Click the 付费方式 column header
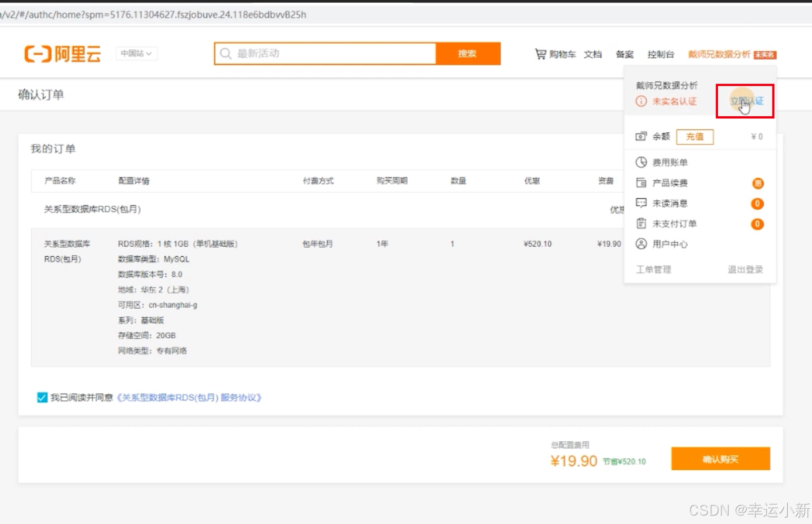The image size is (812, 524). point(318,181)
